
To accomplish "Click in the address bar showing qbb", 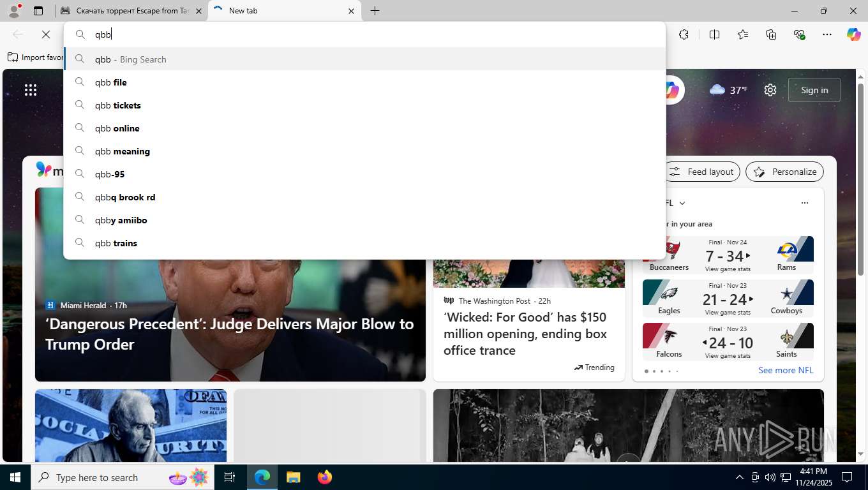I will [364, 34].
